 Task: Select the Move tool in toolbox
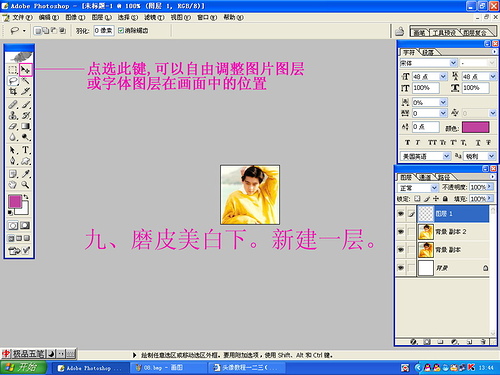(25, 70)
